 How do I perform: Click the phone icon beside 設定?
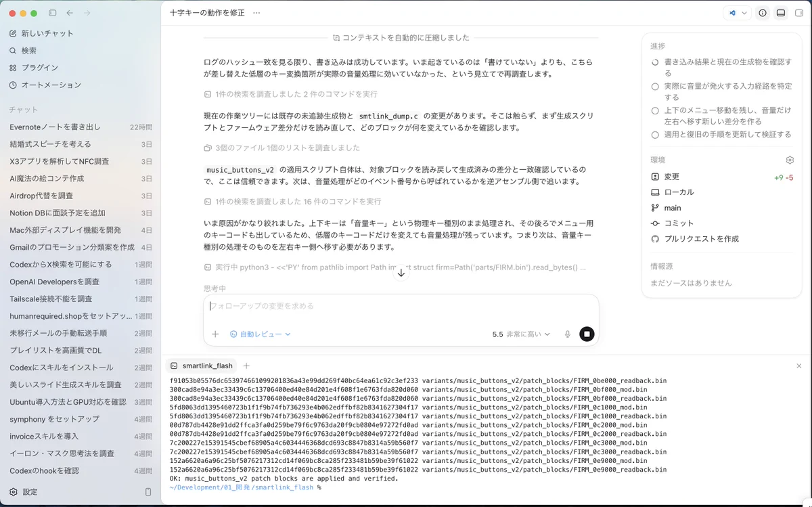[148, 492]
